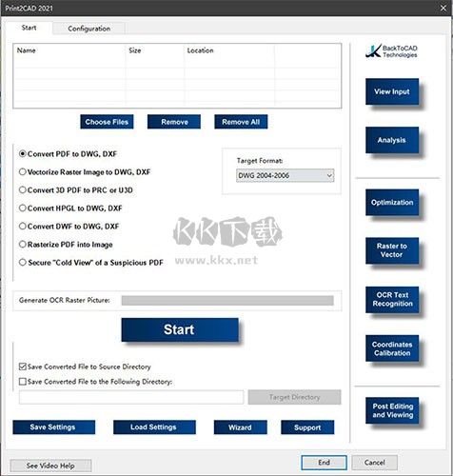Open OCR Text Recognition
The width and height of the screenshot is (453, 476).
pos(392,300)
